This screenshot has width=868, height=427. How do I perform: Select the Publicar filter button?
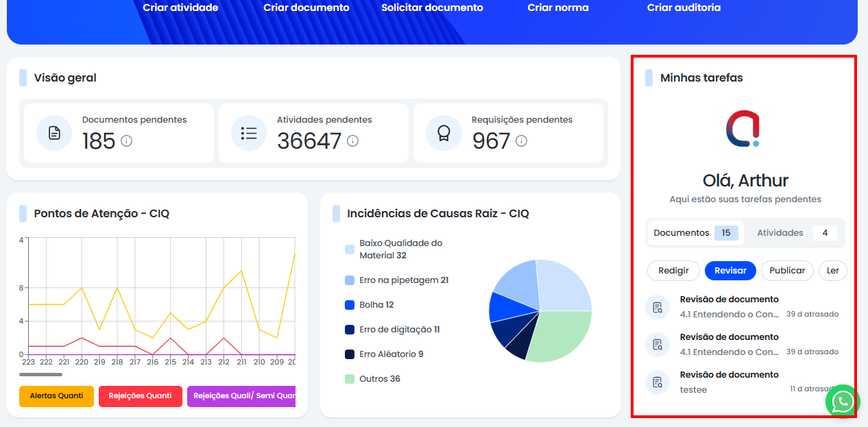[x=787, y=271]
